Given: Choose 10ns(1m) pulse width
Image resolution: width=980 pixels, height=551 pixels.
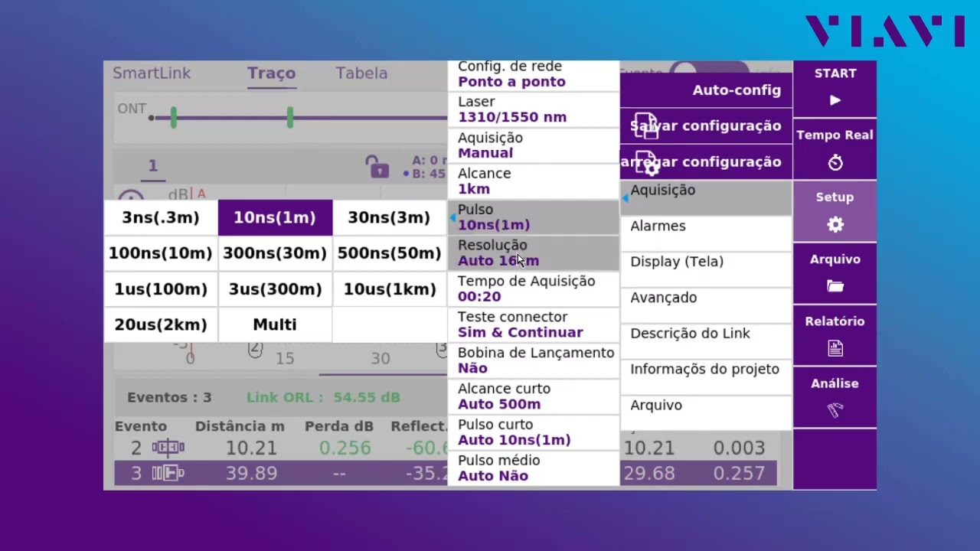Looking at the screenshot, I should click(275, 217).
